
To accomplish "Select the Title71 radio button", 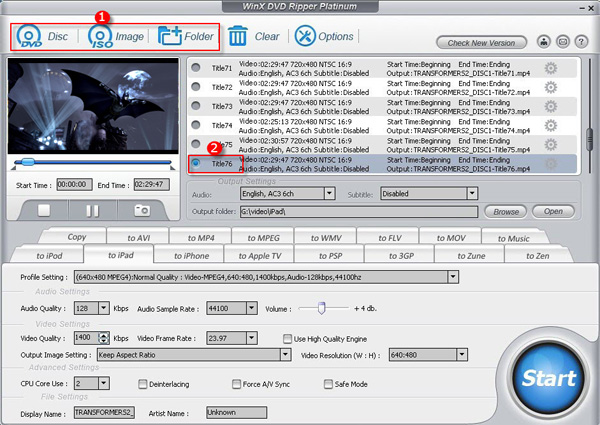I will 196,68.
